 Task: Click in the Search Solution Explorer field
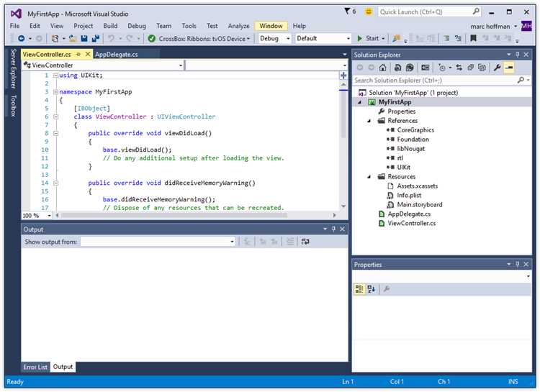point(436,80)
